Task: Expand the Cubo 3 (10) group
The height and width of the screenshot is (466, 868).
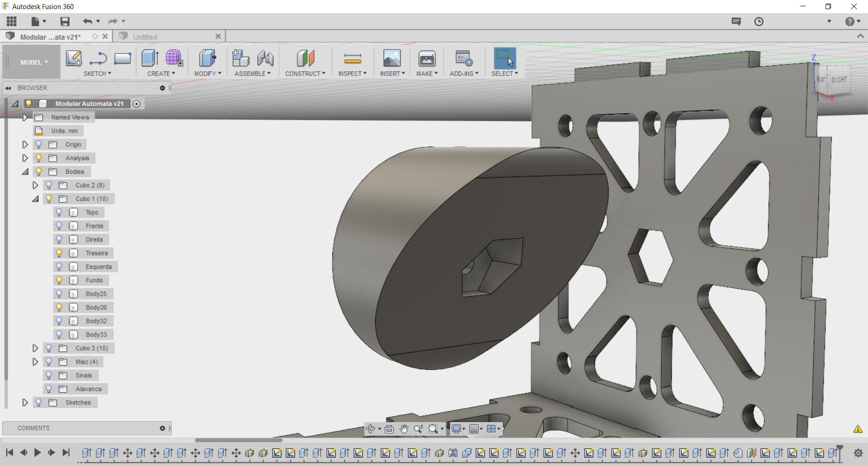Action: click(35, 348)
